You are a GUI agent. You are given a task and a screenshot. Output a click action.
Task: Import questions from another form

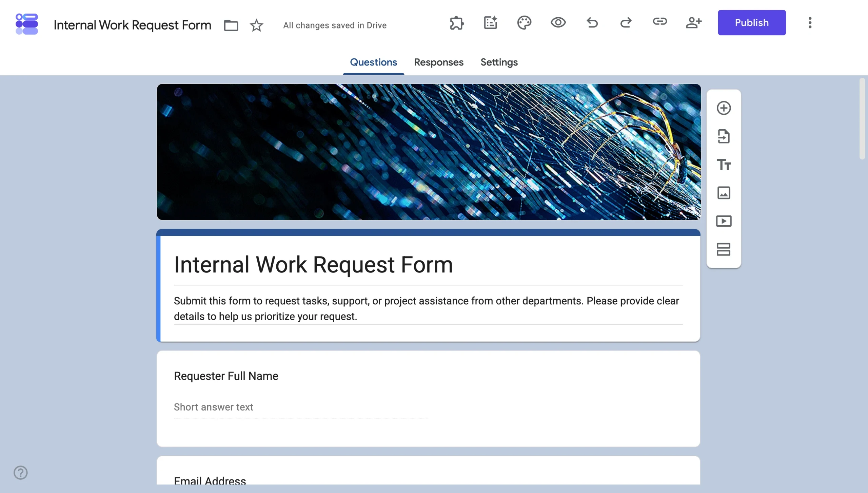[x=724, y=136]
